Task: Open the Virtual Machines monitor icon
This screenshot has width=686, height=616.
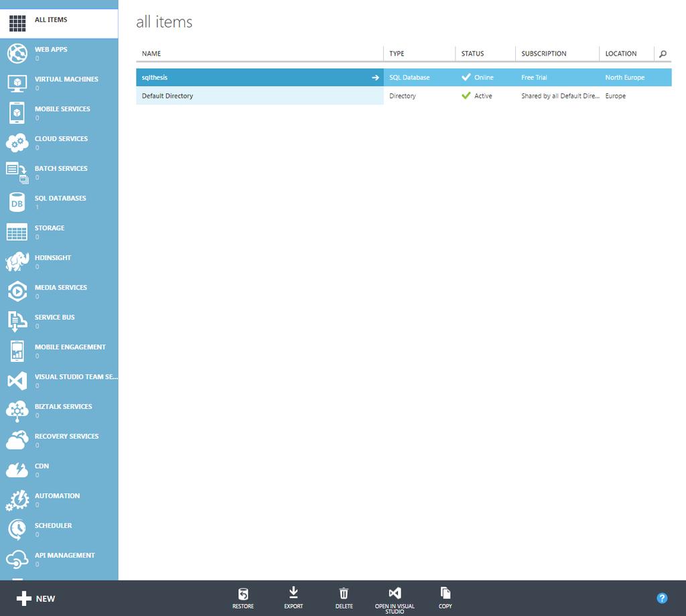Action: (x=17, y=83)
